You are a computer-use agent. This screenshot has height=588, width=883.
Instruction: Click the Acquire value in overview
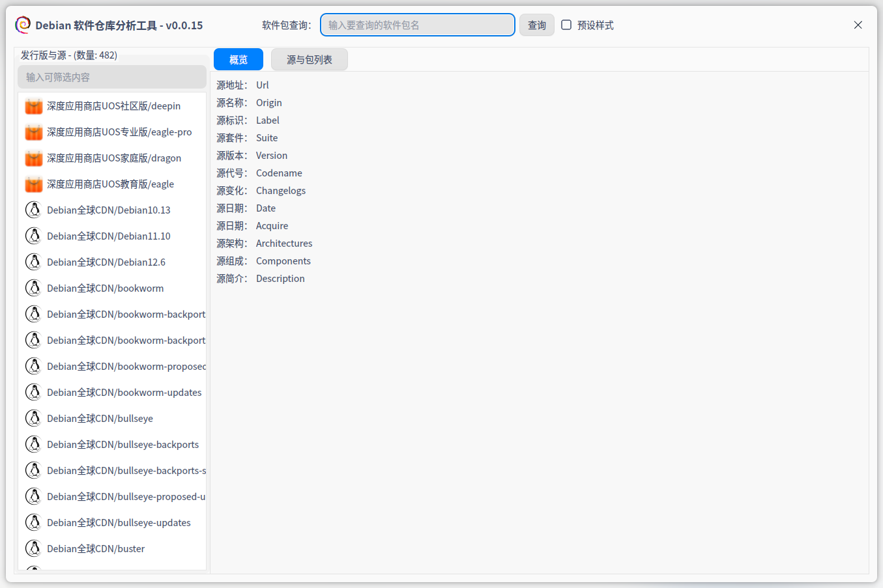click(x=272, y=226)
